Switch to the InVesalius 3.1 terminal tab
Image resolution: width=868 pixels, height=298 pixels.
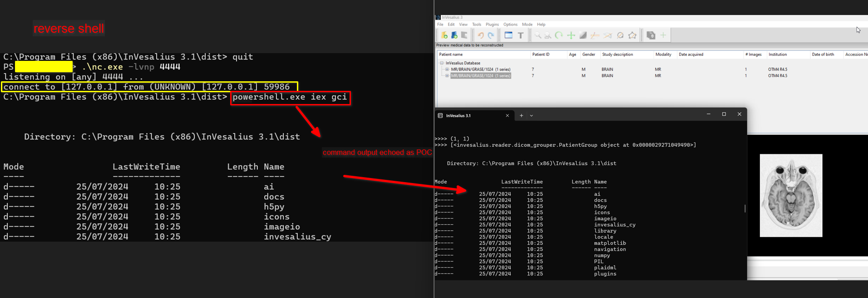point(474,116)
